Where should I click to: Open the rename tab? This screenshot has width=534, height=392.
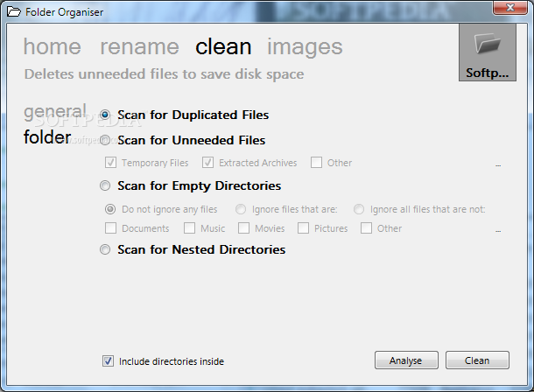[x=139, y=46]
